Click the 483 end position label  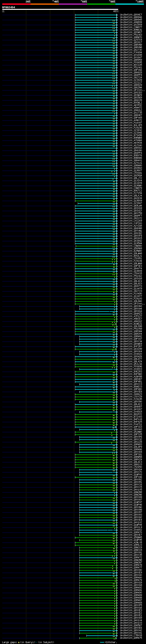click(x=115, y=11)
